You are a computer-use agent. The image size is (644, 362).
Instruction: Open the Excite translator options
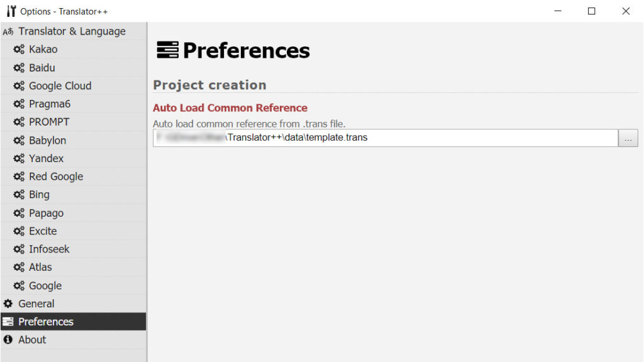(x=74, y=231)
